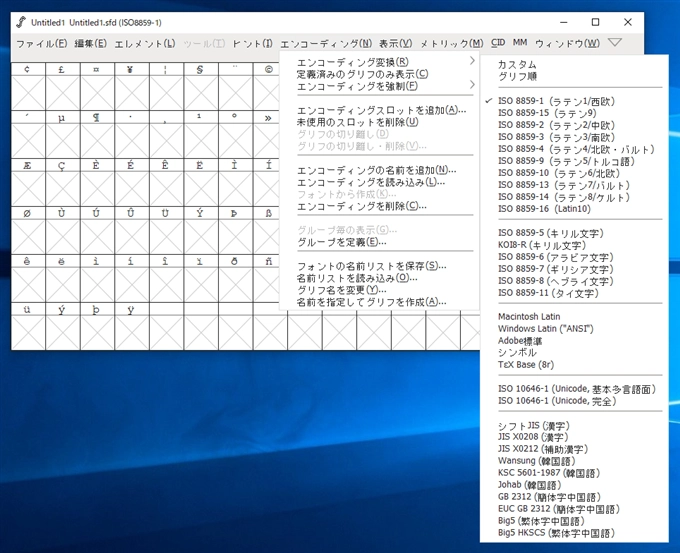680x553 pixels.
Task: Choose 名前リストを読み込み(O)...
Action: pyautogui.click(x=379, y=278)
